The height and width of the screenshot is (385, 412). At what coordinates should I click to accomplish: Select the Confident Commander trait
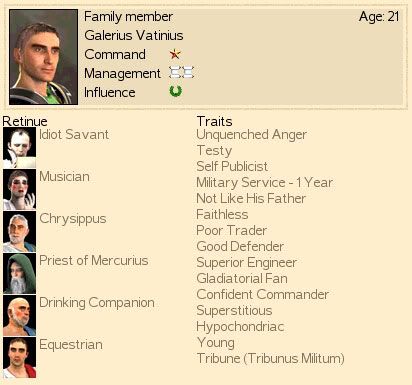[262, 294]
